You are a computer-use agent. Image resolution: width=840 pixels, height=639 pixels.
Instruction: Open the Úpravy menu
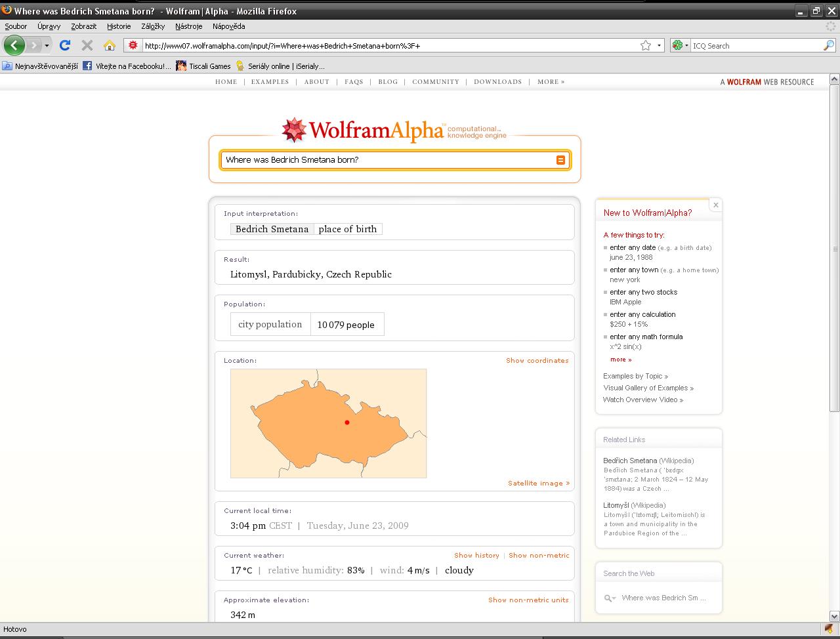49,26
